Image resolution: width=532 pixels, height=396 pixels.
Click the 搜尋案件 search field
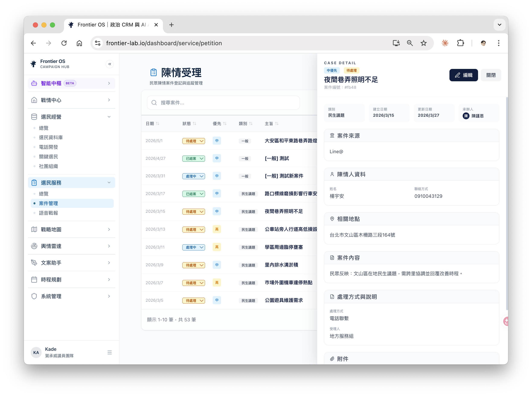pyautogui.click(x=223, y=103)
